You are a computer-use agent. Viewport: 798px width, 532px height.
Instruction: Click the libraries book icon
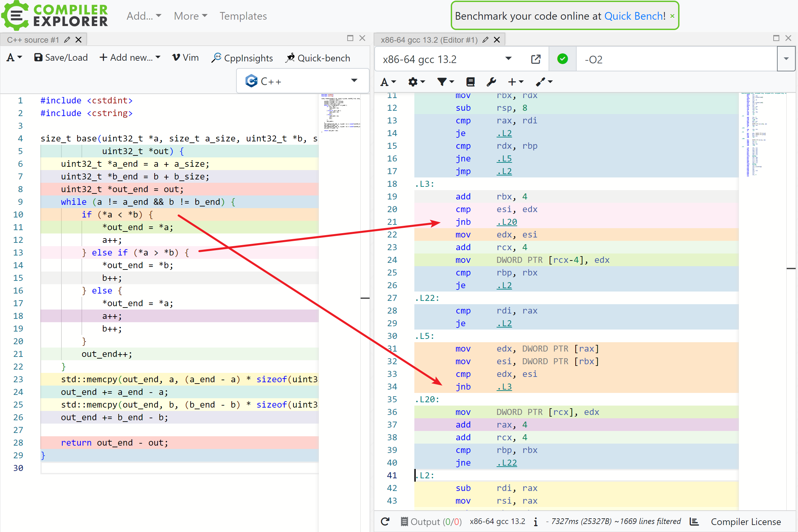tap(470, 82)
